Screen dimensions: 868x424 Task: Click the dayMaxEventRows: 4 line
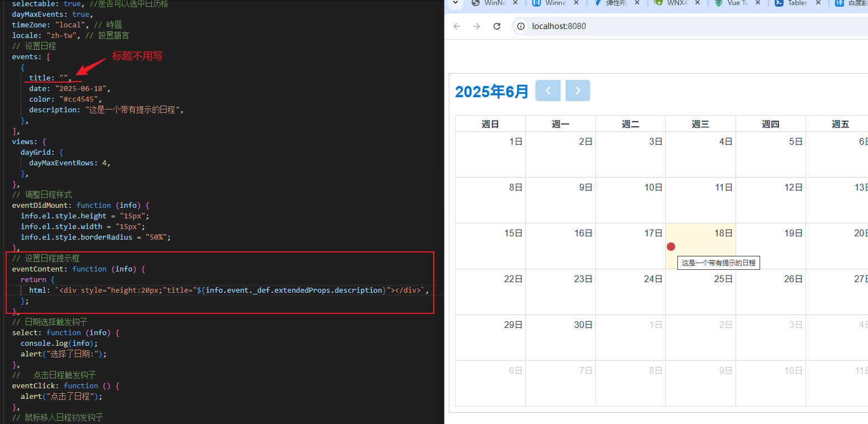point(70,163)
